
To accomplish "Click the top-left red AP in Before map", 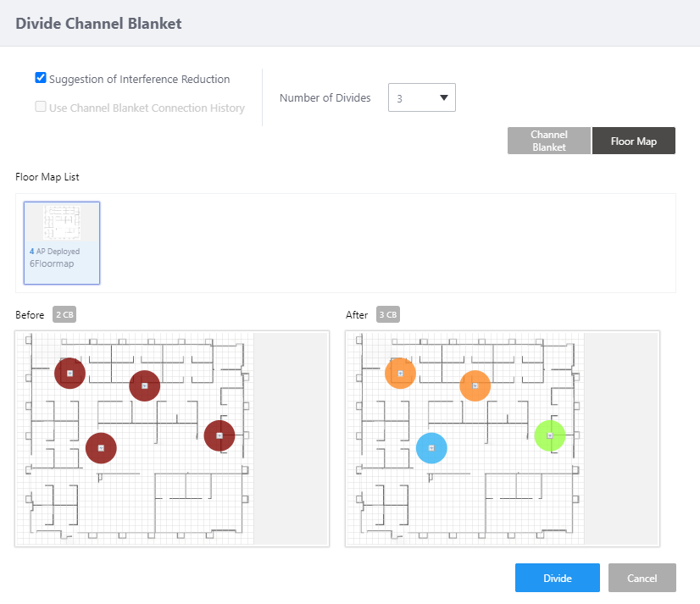I will click(x=70, y=373).
